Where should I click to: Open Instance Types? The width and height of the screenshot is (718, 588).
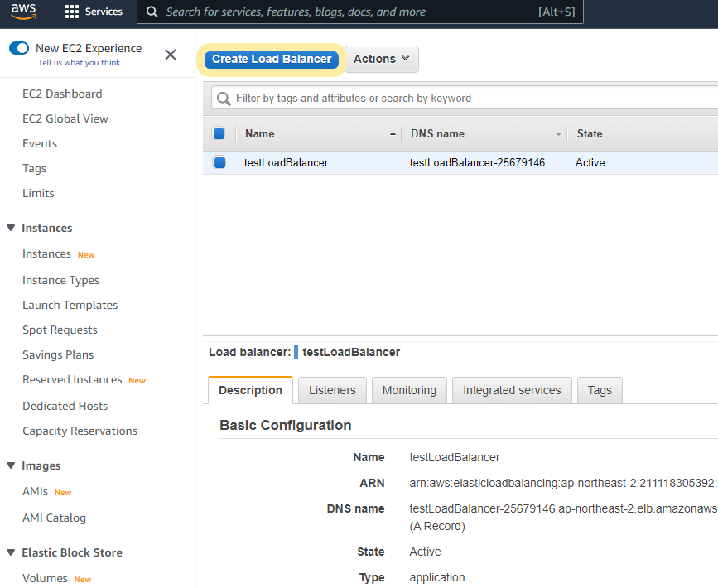point(61,280)
